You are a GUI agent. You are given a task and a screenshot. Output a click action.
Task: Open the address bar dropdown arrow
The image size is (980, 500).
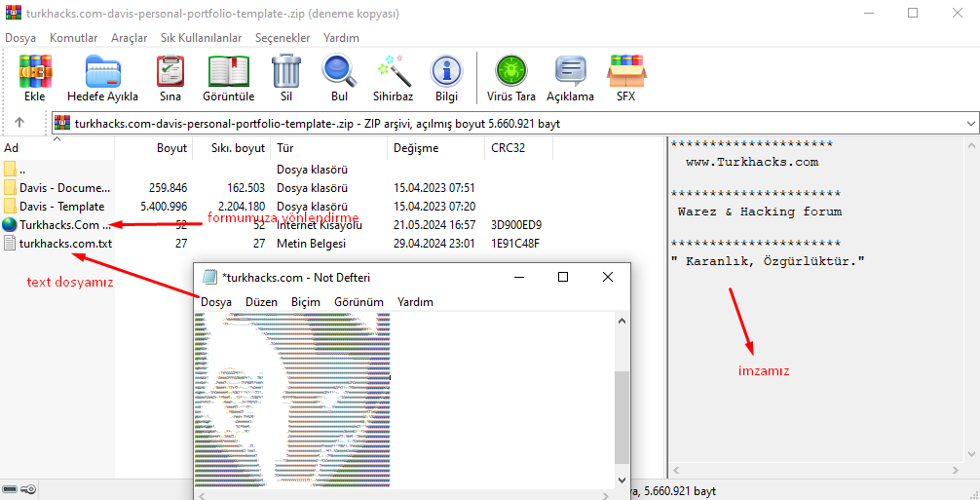[970, 123]
